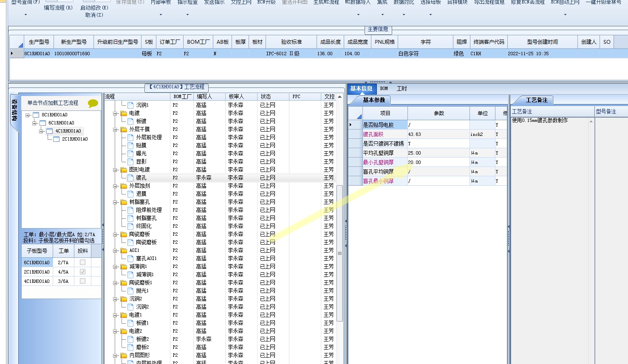Switch to the 工时 tab
The image size is (628, 364).
click(x=402, y=89)
